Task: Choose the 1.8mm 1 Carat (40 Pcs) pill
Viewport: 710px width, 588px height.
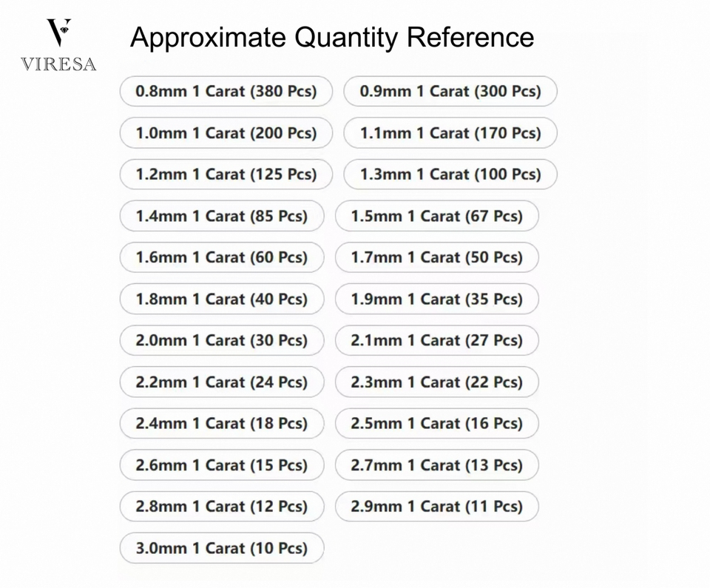Action: point(221,299)
